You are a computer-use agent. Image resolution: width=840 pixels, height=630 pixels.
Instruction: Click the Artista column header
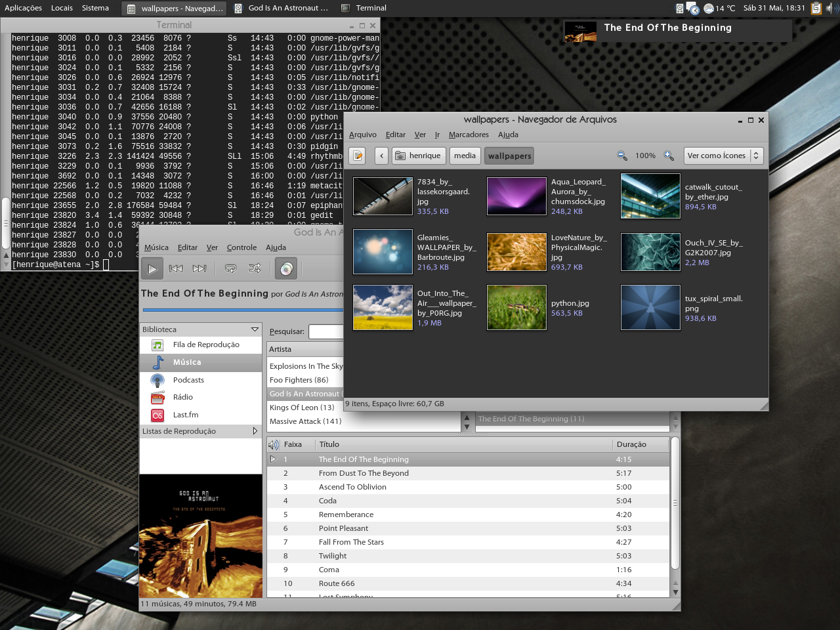[305, 349]
